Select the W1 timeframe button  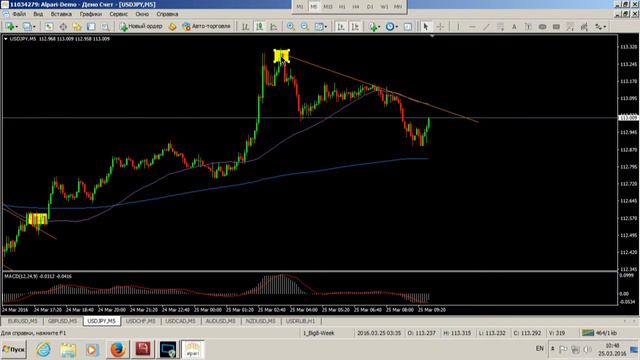(x=384, y=7)
